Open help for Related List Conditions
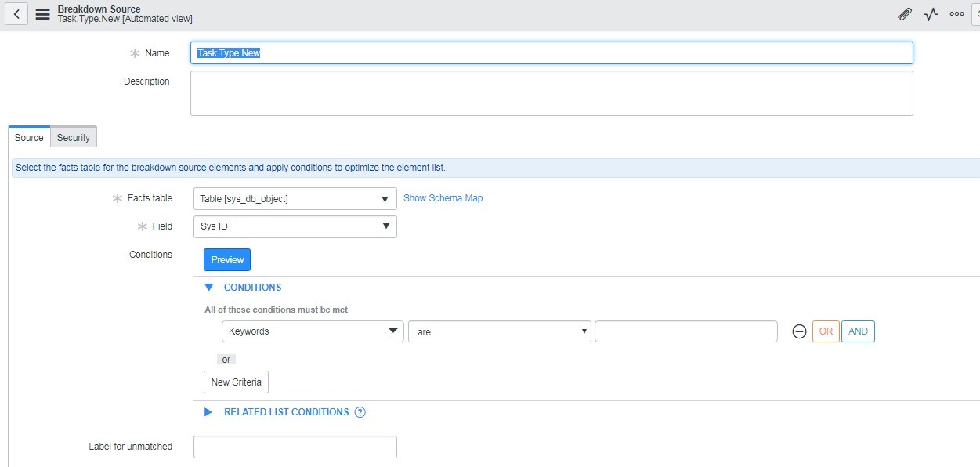The image size is (980, 467). click(360, 412)
